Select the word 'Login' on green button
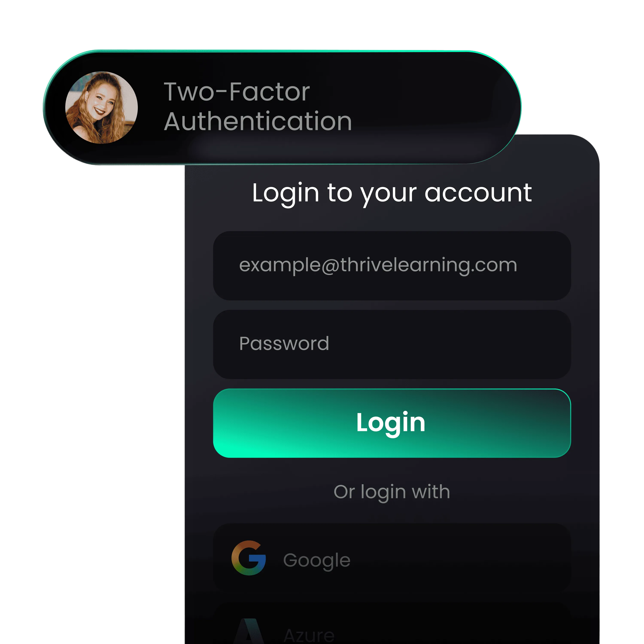Screen dimensions: 644x644 (x=391, y=423)
